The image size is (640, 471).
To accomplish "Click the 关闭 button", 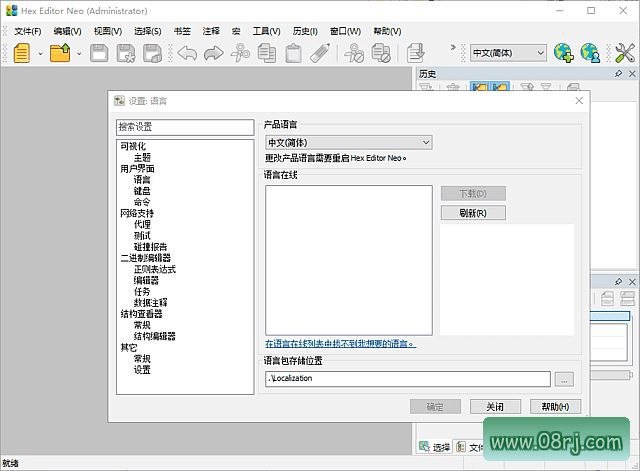I will [x=495, y=407].
